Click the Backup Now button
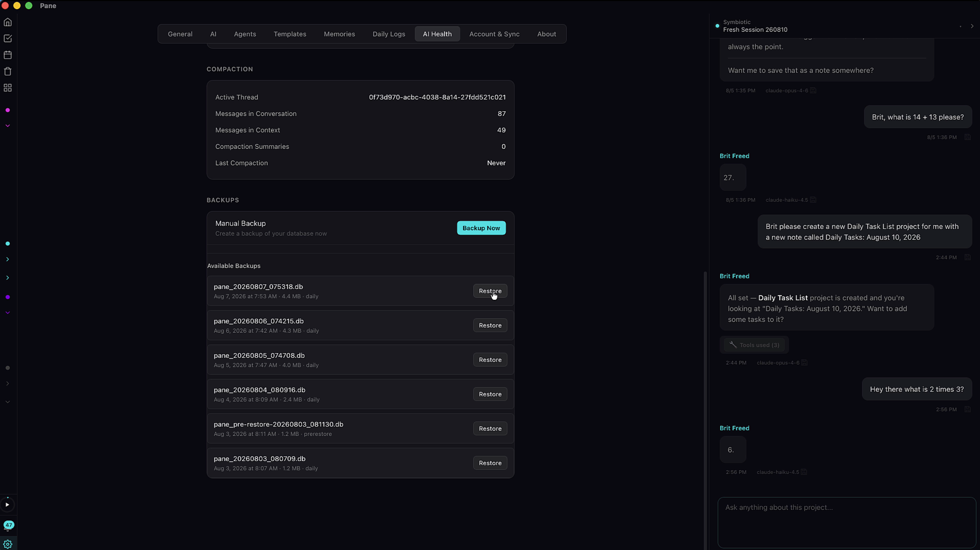The width and height of the screenshot is (980, 550). 481,228
